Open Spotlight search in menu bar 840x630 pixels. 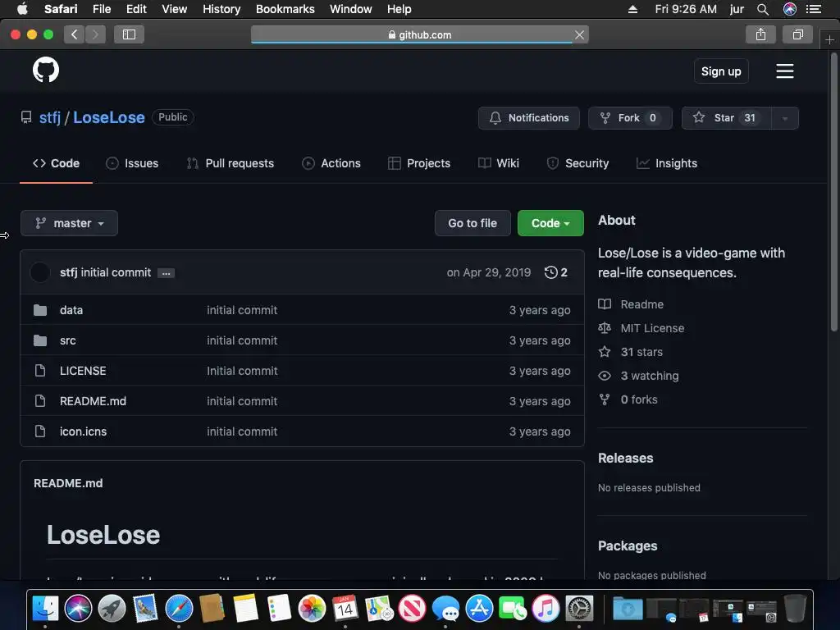pyautogui.click(x=763, y=9)
